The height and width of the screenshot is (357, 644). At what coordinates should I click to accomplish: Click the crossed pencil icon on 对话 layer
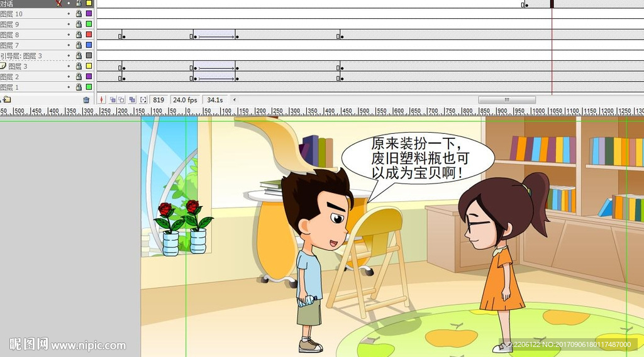click(x=59, y=3)
